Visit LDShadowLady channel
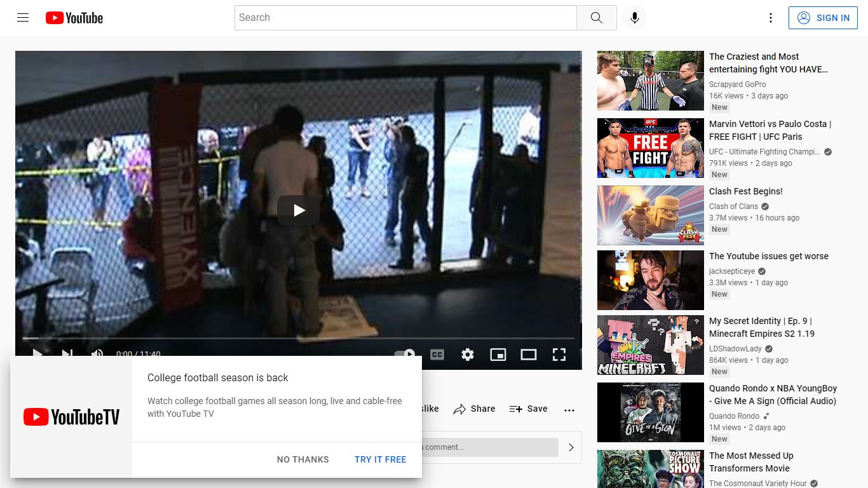The image size is (868, 488). 735,349
